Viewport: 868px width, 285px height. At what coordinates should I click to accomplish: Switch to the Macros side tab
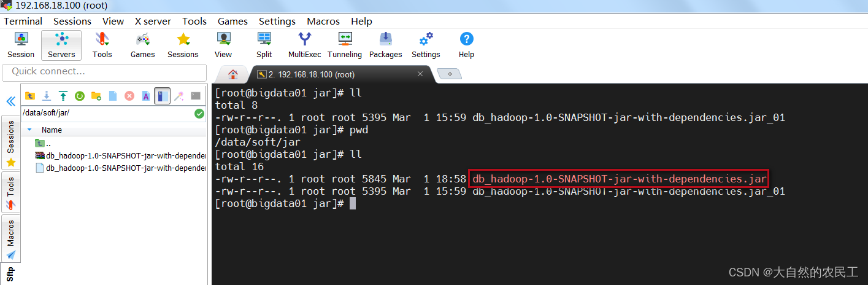10,239
